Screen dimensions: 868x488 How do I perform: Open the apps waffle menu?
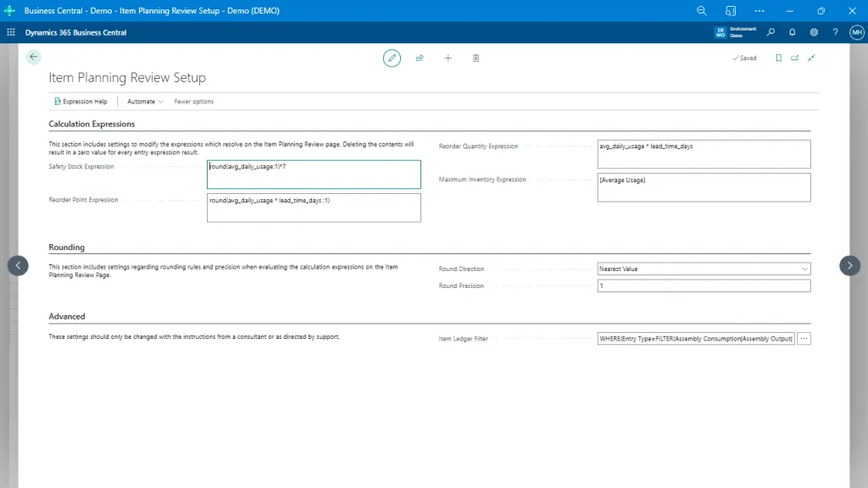9,31
